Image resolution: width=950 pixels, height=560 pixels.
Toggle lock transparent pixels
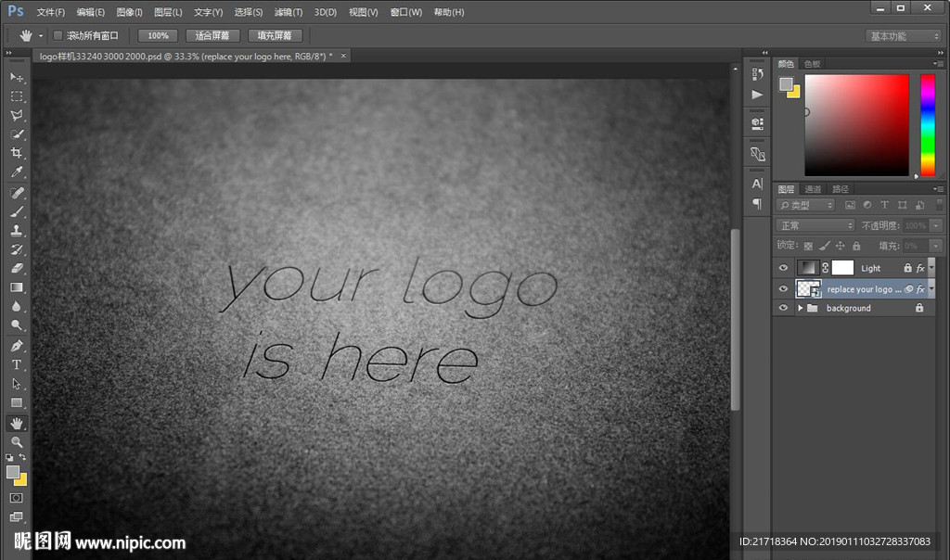(x=808, y=246)
